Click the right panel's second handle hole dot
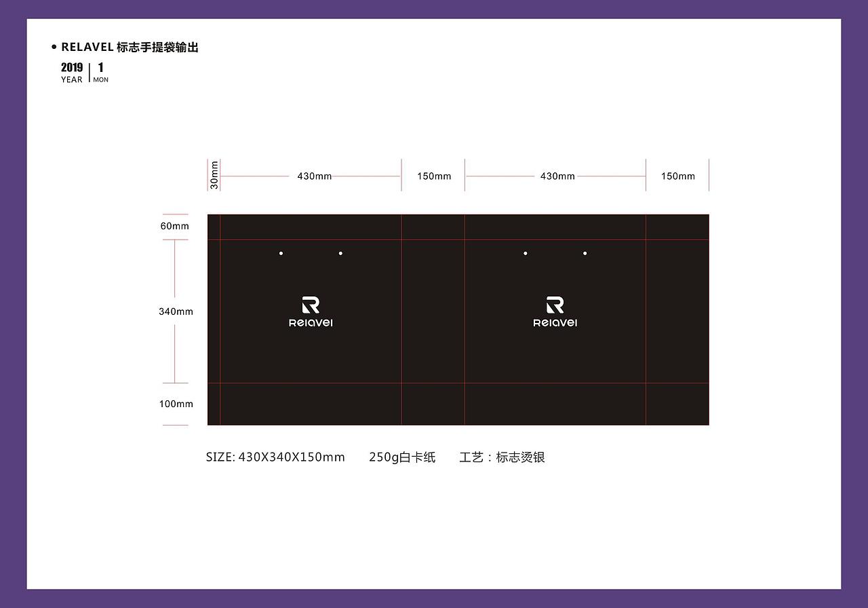The image size is (868, 608). click(585, 252)
